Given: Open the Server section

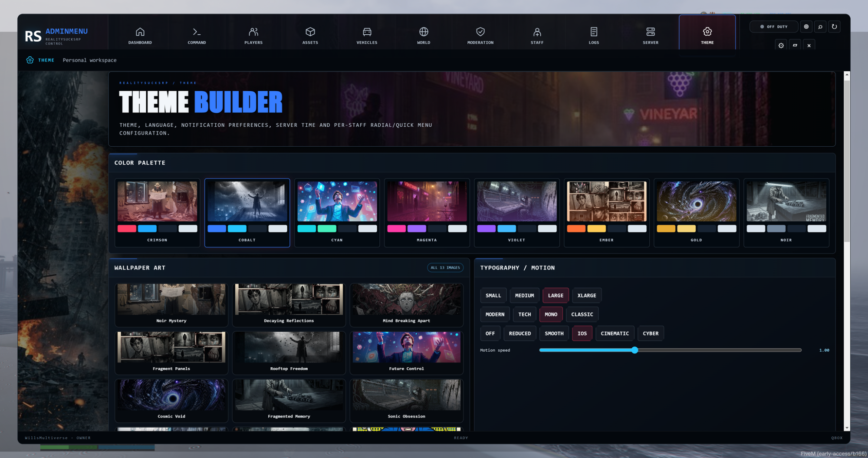Looking at the screenshot, I should [650, 36].
